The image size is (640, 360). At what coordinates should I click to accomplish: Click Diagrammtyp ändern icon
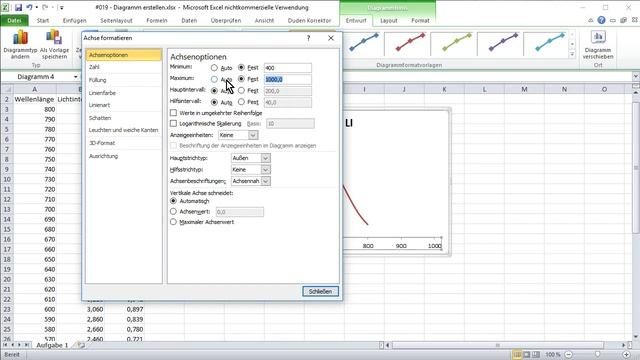[20, 38]
